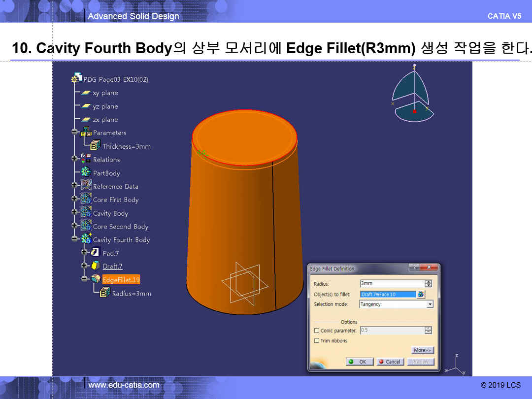
Task: Click the EdgeFillet.19 feature icon
Action: pyautogui.click(x=96, y=279)
